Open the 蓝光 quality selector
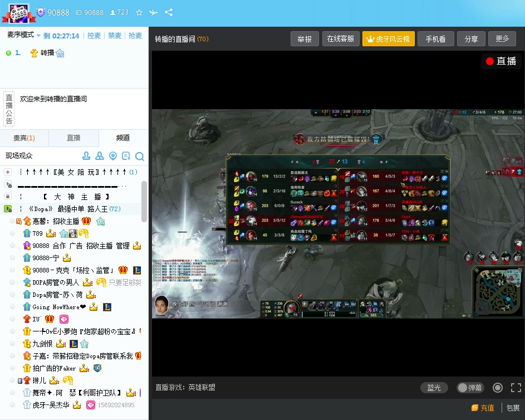This screenshot has height=420, width=525. click(x=434, y=388)
